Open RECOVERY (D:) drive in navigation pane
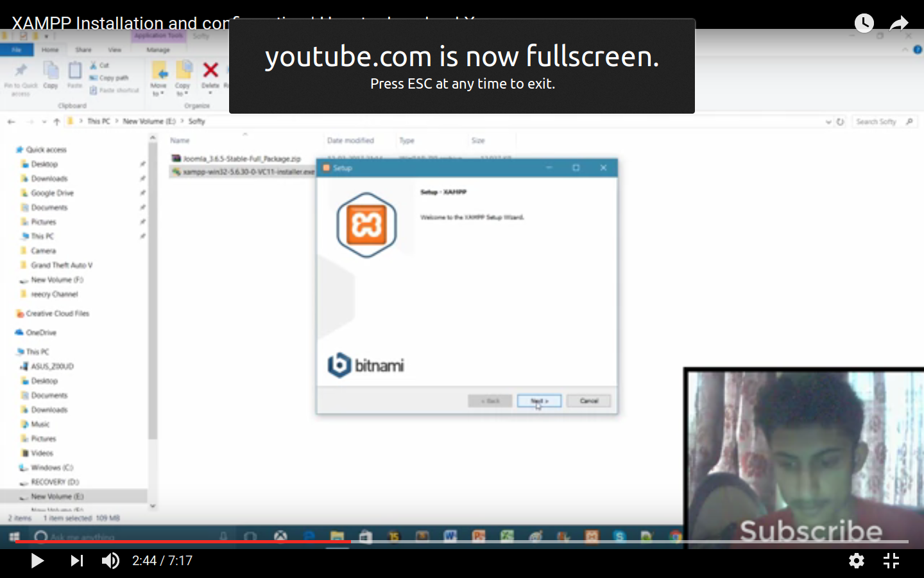 pos(50,482)
